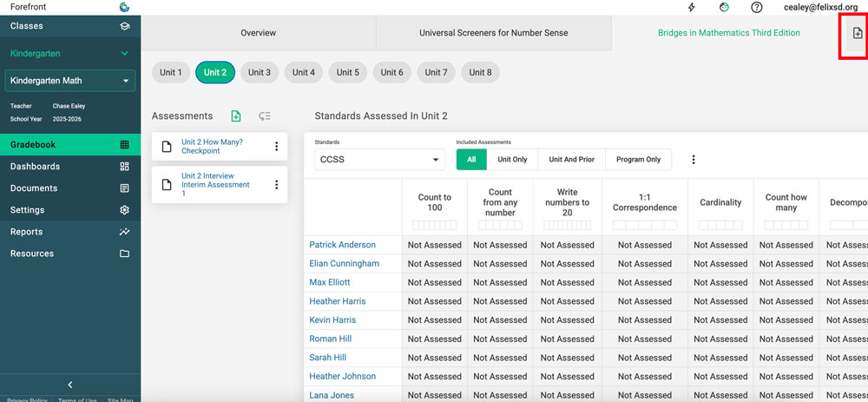Select the Unit 1 chip

click(171, 73)
